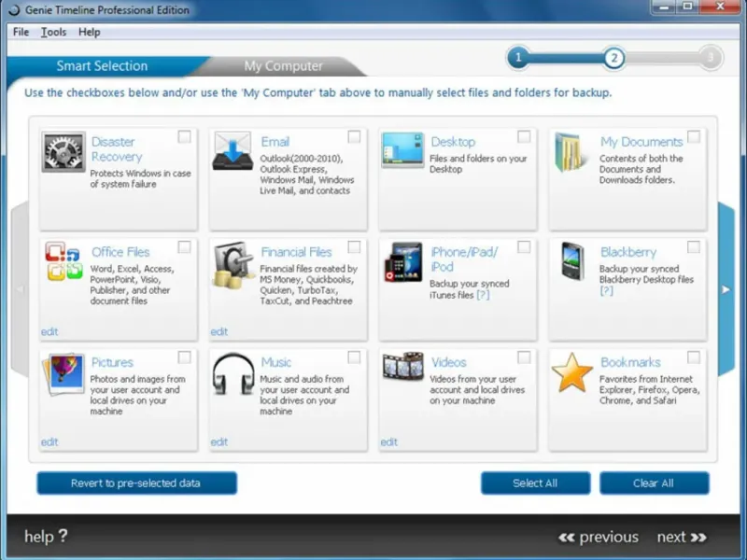The image size is (747, 560).
Task: Click the Select All button
Action: (535, 483)
